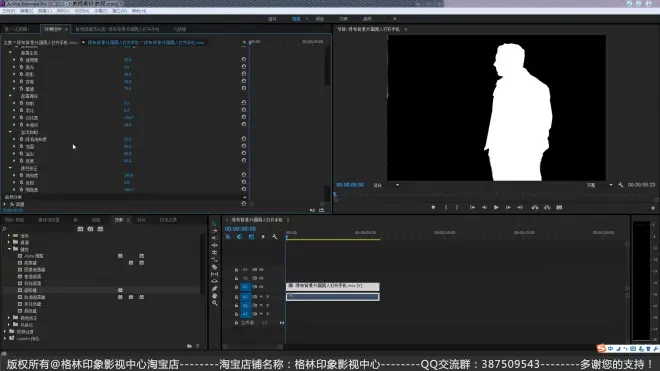The height and width of the screenshot is (371, 660).
Task: Click Mark In in the Program monitor
Action: (x=446, y=207)
